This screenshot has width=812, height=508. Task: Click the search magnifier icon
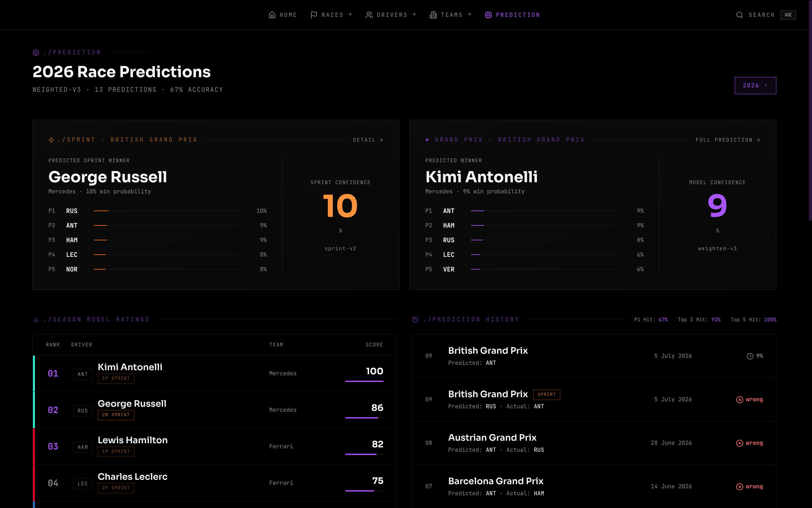tap(740, 15)
